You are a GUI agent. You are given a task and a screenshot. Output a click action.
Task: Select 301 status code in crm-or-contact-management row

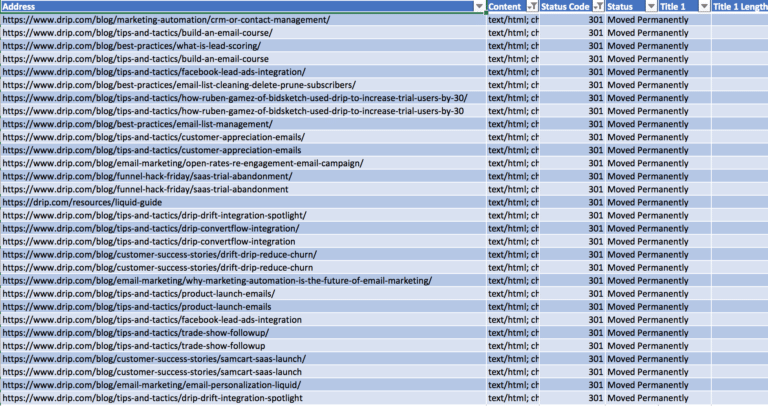[x=573, y=20]
